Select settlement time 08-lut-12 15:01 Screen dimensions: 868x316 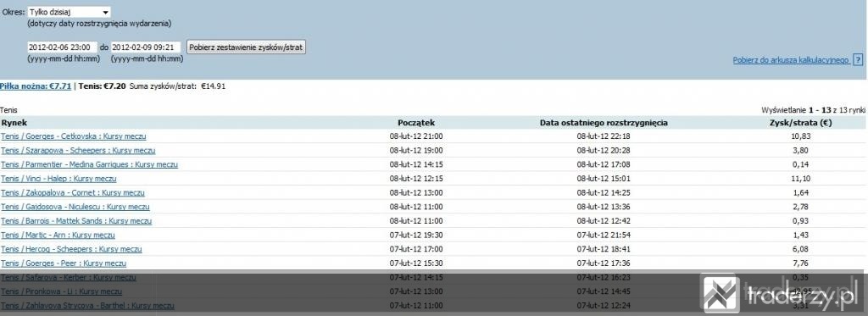604,179
